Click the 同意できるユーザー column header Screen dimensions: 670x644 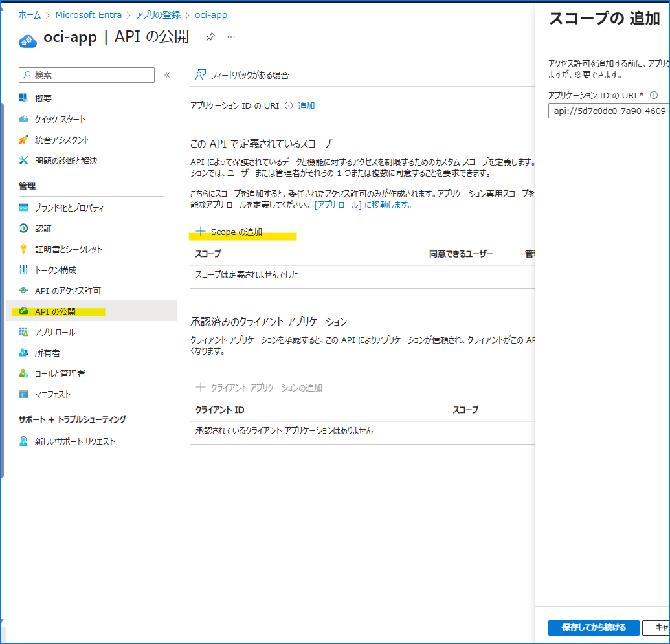(x=461, y=254)
